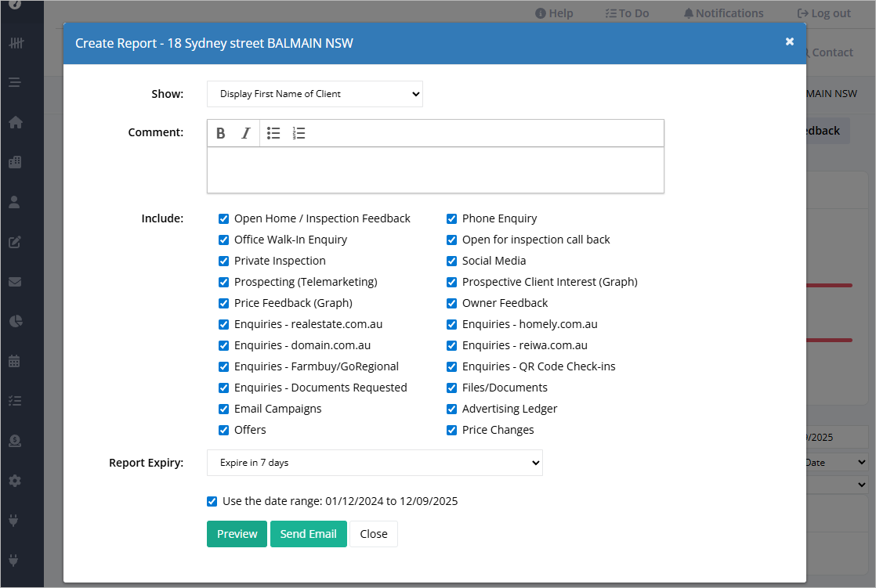Open the edit pencil icon in the sidebar

pyautogui.click(x=15, y=242)
